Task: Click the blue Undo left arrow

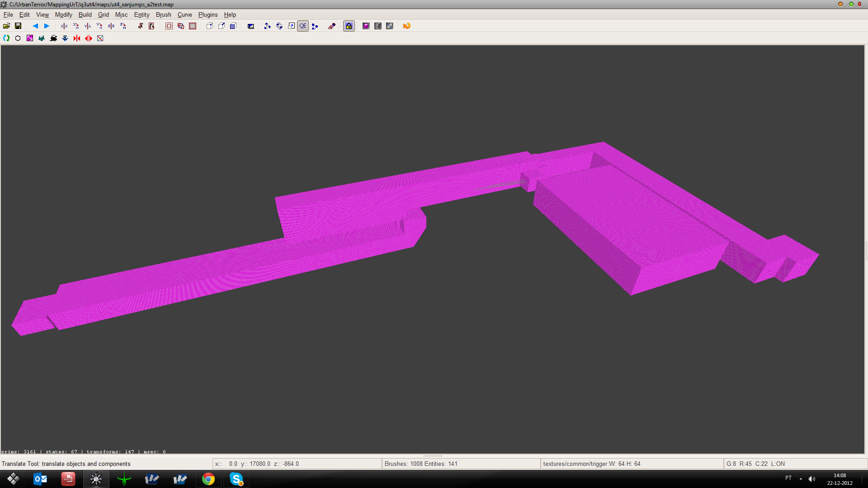Action: click(x=35, y=26)
